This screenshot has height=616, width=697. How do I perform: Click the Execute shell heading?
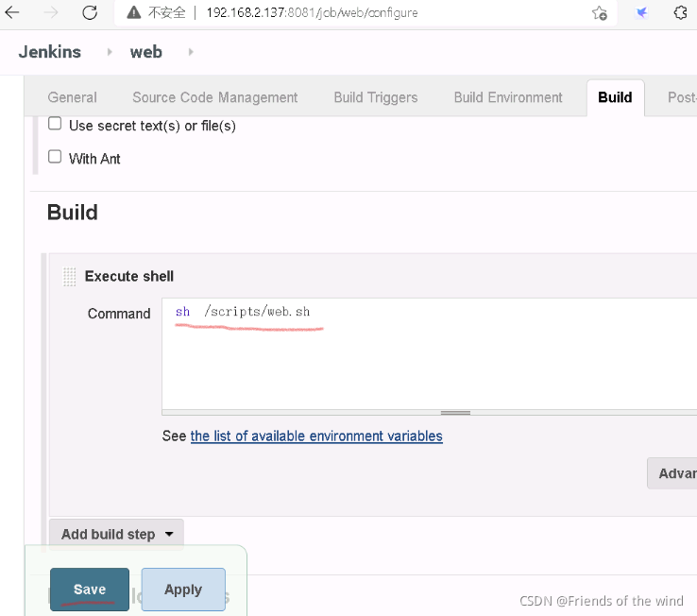pos(128,276)
